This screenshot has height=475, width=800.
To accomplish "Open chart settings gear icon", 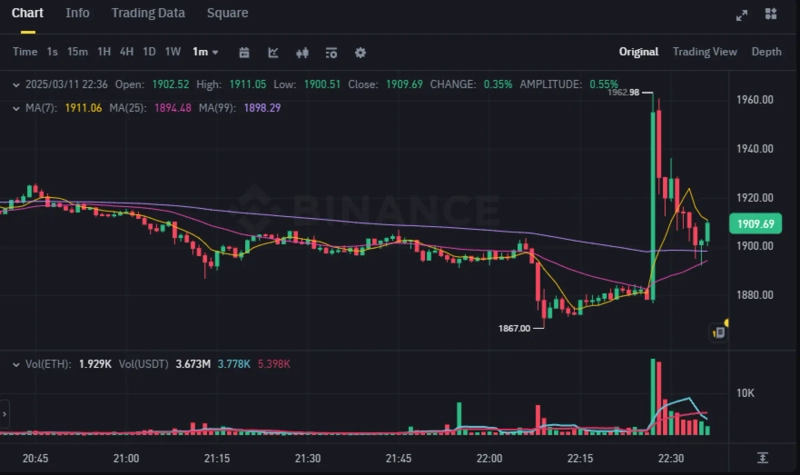I will point(360,52).
